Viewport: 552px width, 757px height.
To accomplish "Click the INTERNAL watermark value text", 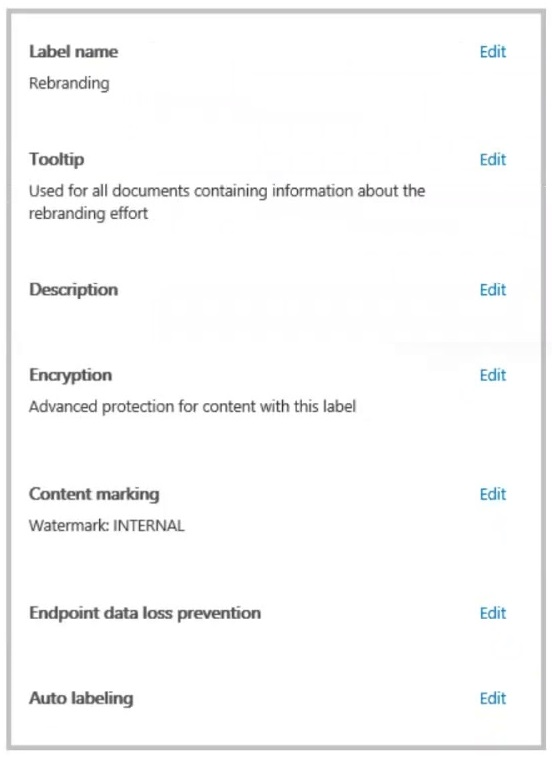I will pos(149,526).
